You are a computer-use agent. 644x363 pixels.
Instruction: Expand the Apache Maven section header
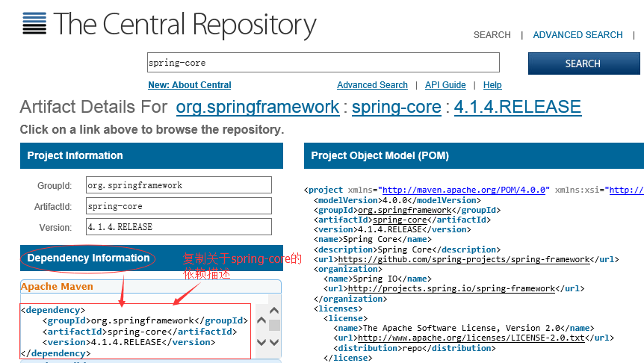(151, 286)
